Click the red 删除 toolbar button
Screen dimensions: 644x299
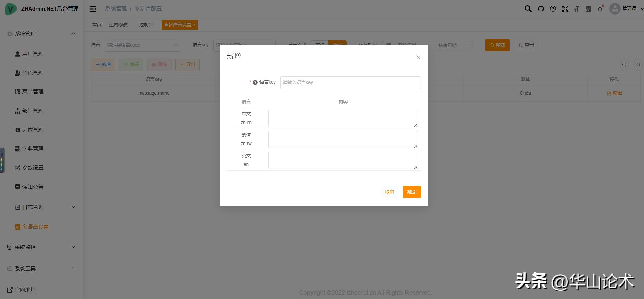159,64
